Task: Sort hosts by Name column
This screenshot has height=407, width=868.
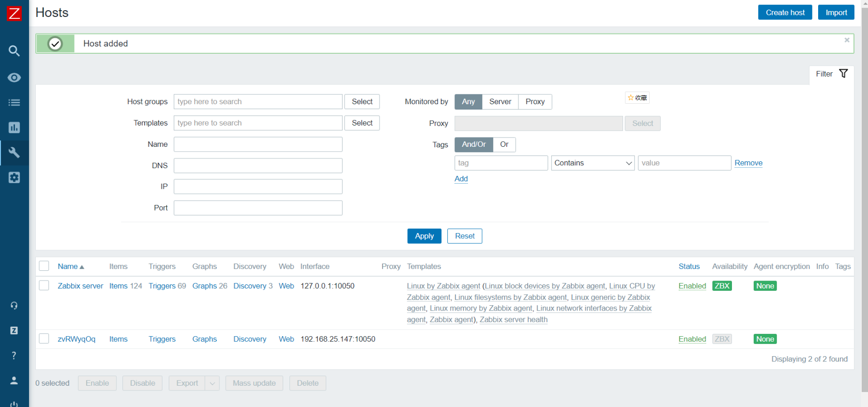Action: [x=71, y=266]
